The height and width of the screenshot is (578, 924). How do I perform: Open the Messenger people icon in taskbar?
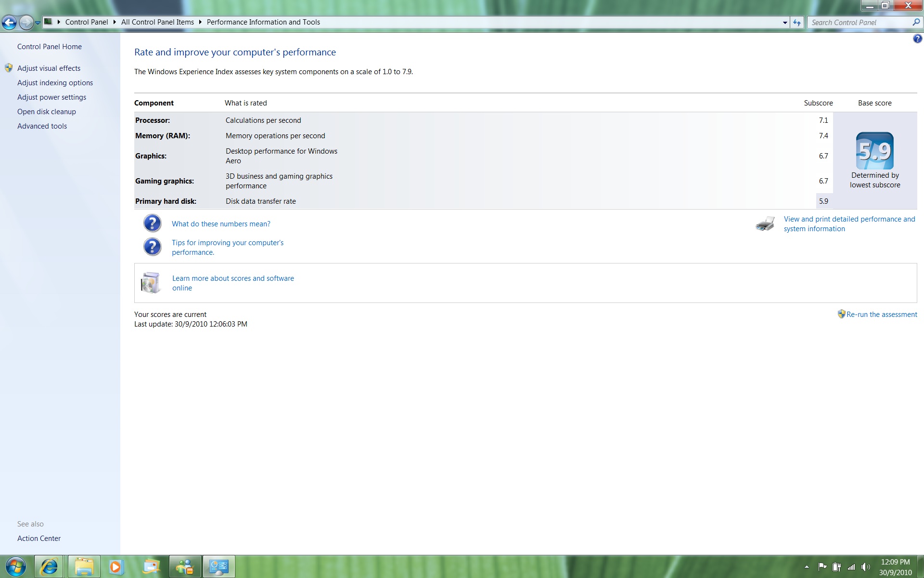coord(185,566)
